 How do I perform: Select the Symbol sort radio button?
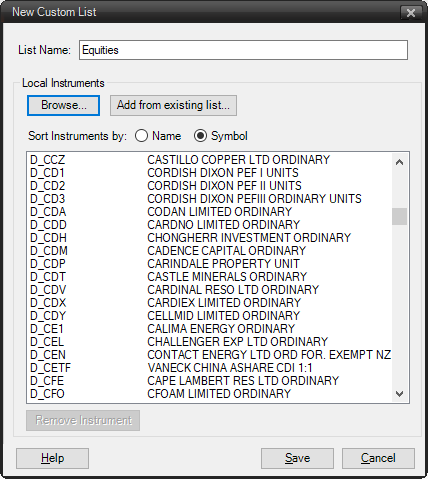point(200,136)
